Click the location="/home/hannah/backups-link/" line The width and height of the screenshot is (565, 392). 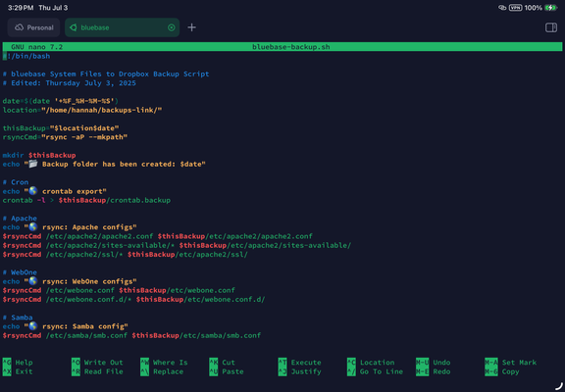pyautogui.click(x=82, y=110)
